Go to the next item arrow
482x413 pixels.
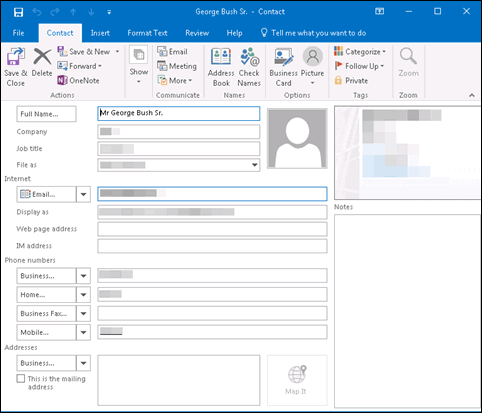click(91, 12)
